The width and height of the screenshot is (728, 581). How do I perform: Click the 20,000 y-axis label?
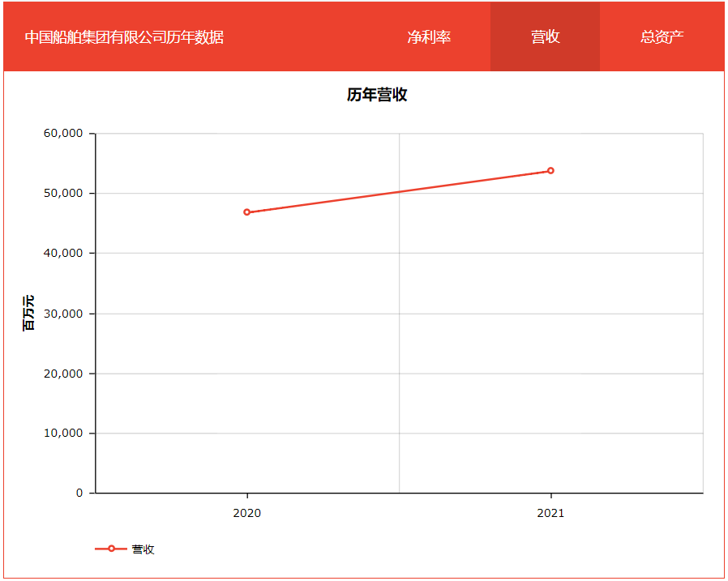pos(62,374)
